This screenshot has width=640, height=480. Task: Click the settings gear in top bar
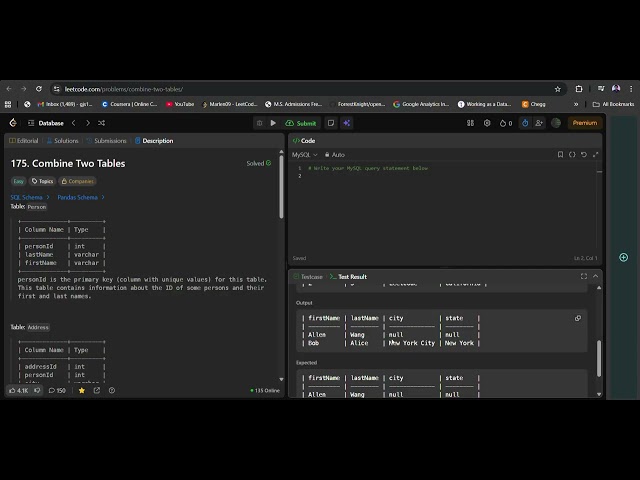tap(487, 123)
